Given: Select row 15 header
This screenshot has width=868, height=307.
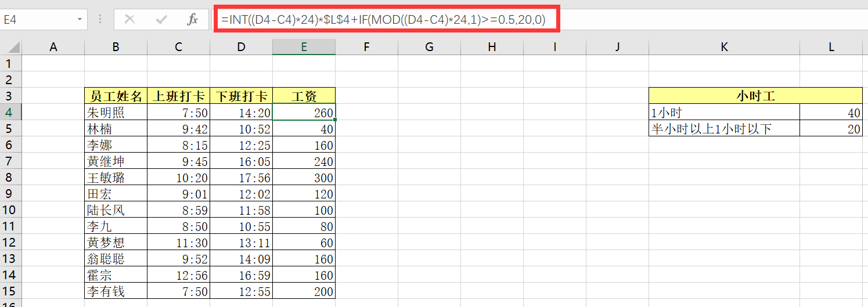Looking at the screenshot, I should pos(11,291).
